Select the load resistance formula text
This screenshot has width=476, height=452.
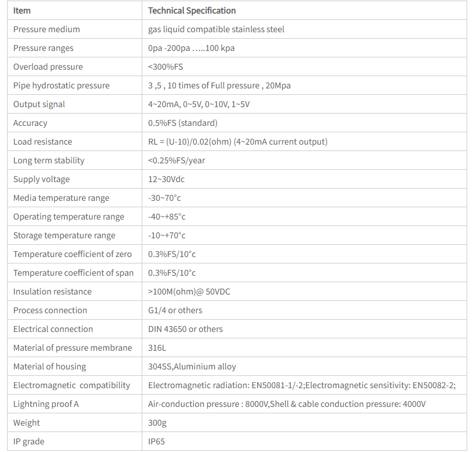tap(238, 142)
